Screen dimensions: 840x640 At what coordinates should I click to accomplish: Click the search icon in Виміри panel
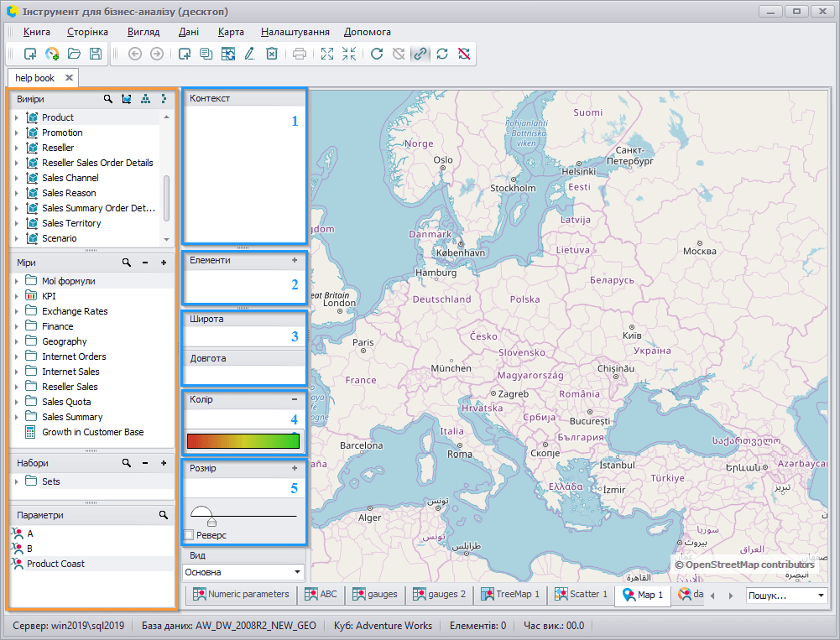click(108, 99)
